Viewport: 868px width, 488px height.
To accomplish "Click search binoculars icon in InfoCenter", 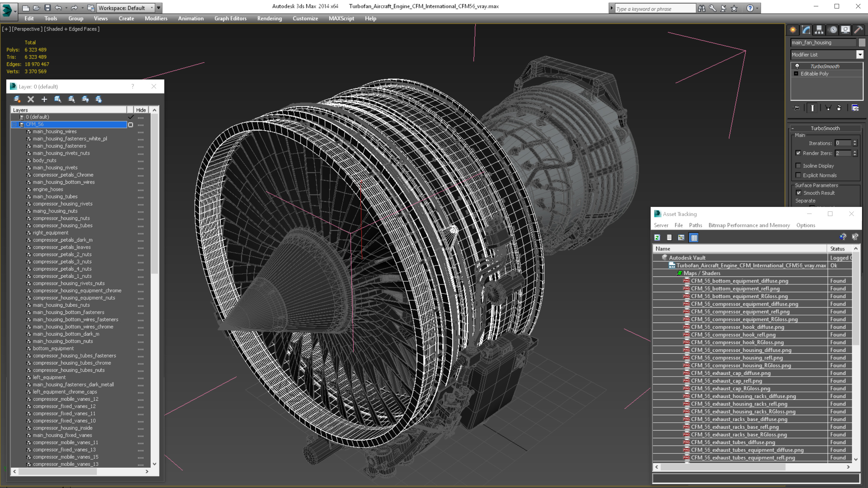I will [x=702, y=8].
